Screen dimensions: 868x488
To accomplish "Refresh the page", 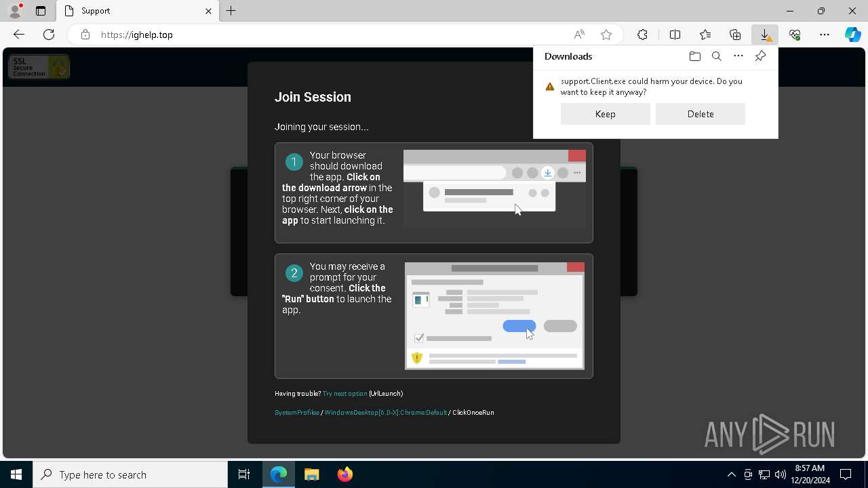I will (x=49, y=35).
